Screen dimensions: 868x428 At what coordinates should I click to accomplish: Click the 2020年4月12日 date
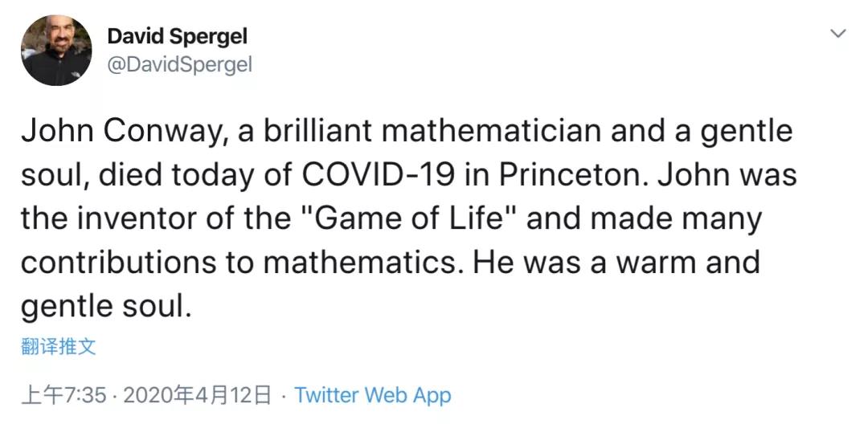(x=199, y=395)
